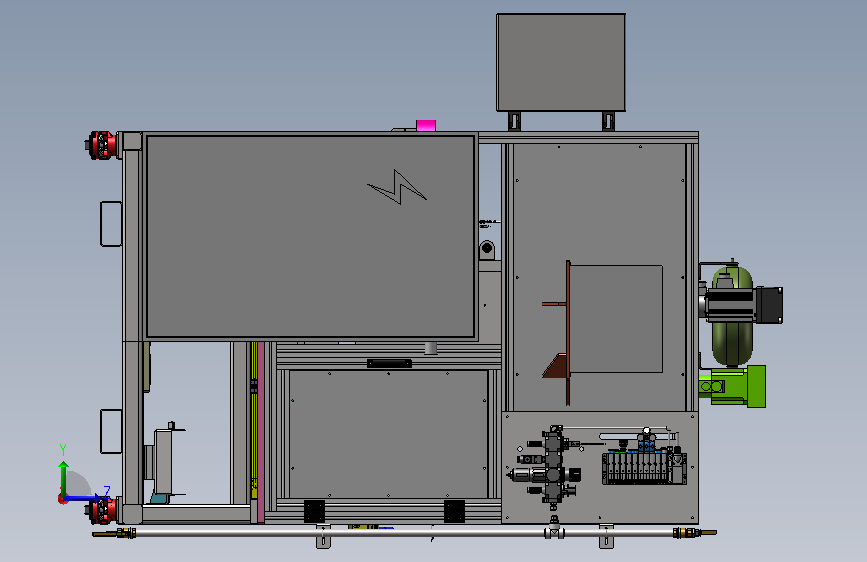Select the bright green gearbox on the right side
This screenshot has height=562, width=867.
point(733,386)
